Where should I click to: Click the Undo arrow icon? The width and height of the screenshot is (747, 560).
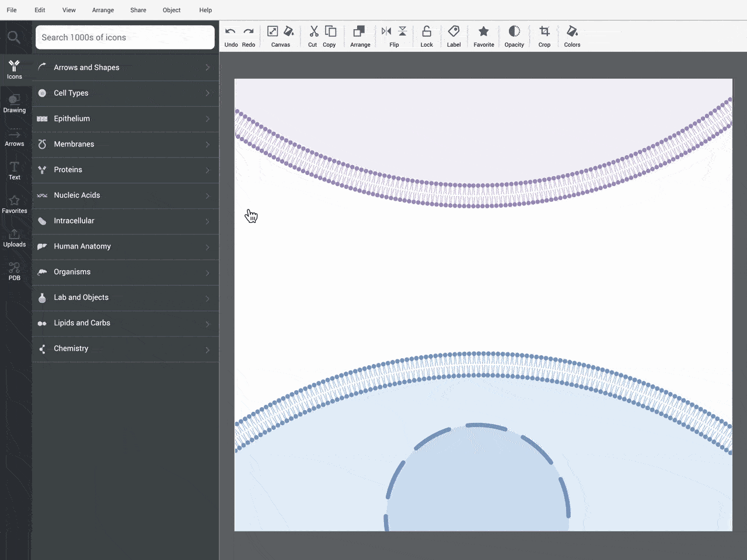(x=231, y=32)
